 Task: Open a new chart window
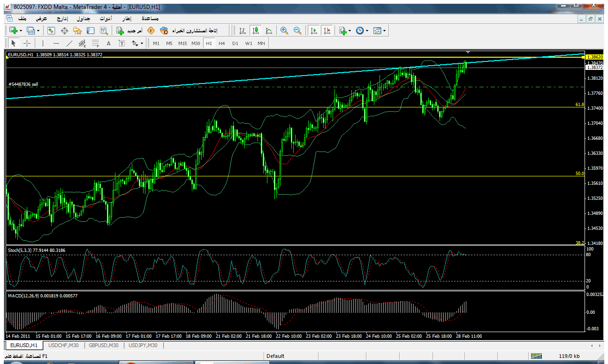[x=14, y=30]
